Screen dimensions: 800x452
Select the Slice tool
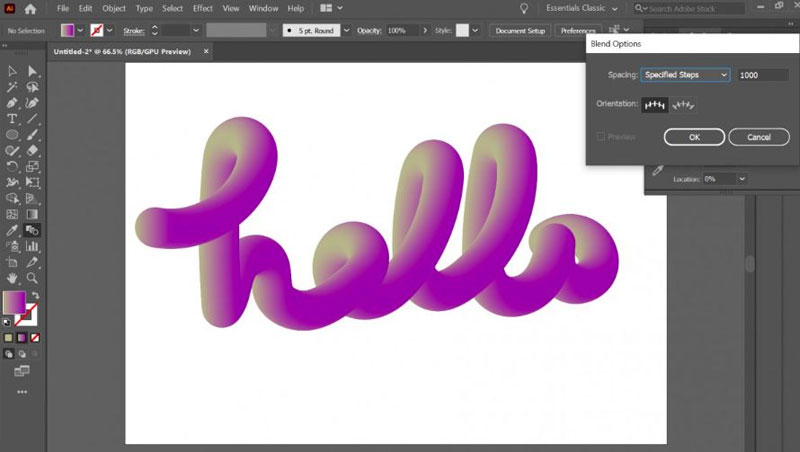[x=32, y=262]
